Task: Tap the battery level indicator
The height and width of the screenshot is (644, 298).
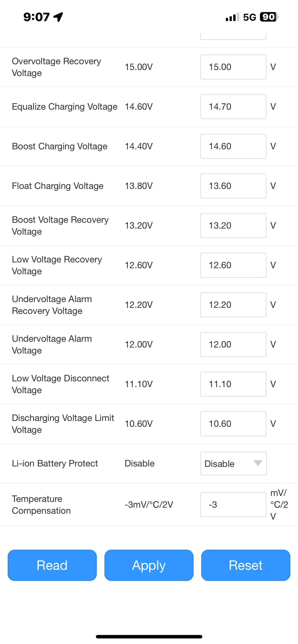Action: (x=269, y=17)
